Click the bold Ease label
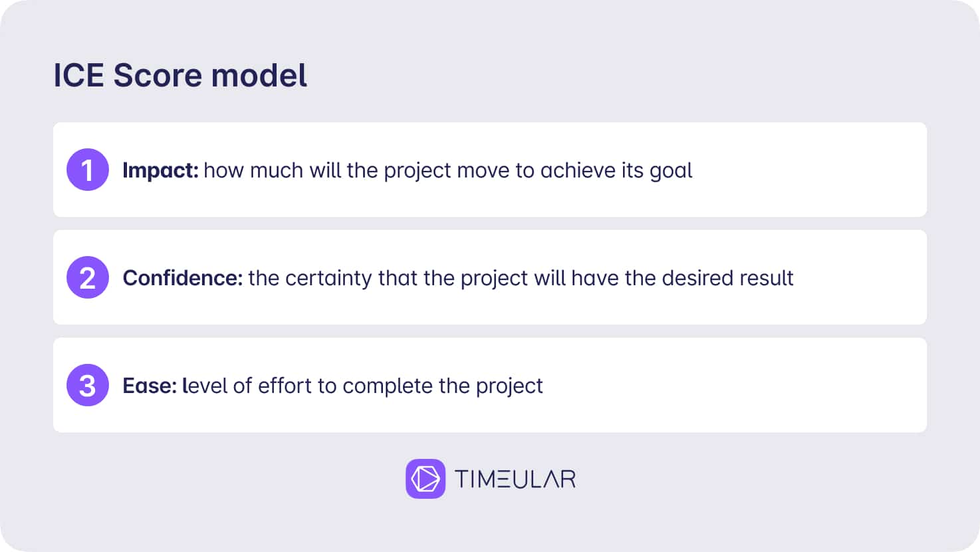The width and height of the screenshot is (980, 552). pos(150,386)
